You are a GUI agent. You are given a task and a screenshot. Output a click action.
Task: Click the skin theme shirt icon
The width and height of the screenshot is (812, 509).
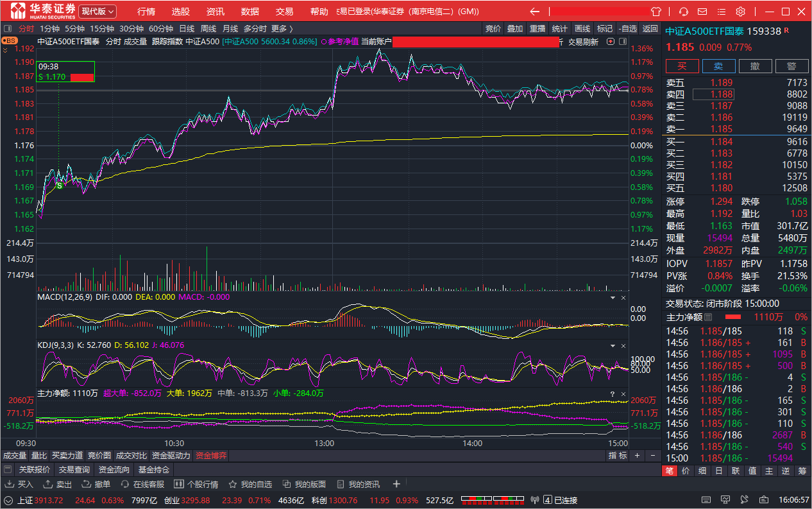tap(656, 12)
